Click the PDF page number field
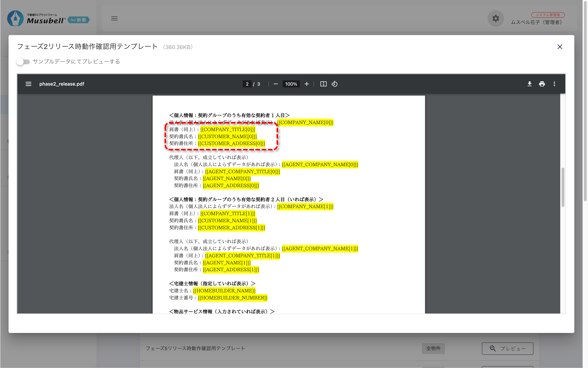The image size is (588, 368). click(247, 84)
